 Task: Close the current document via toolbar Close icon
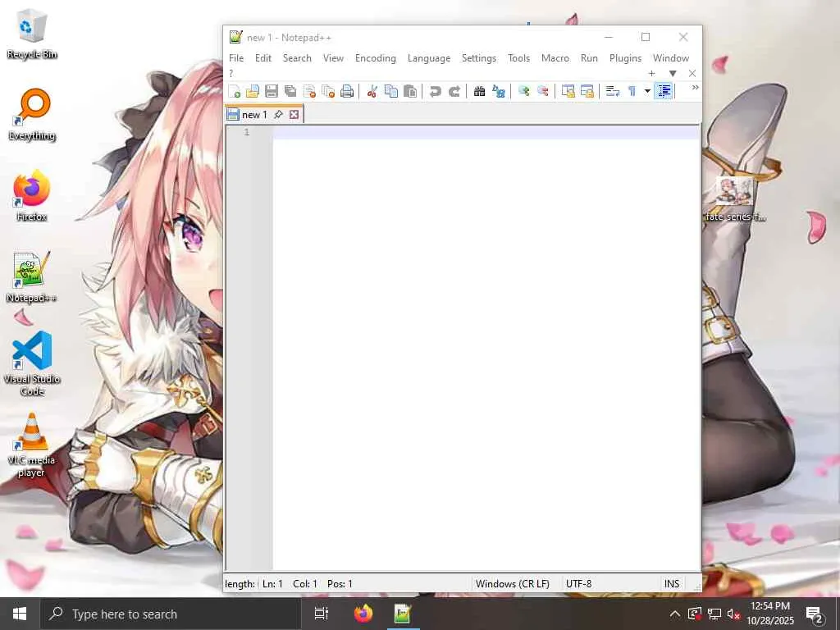coord(309,91)
